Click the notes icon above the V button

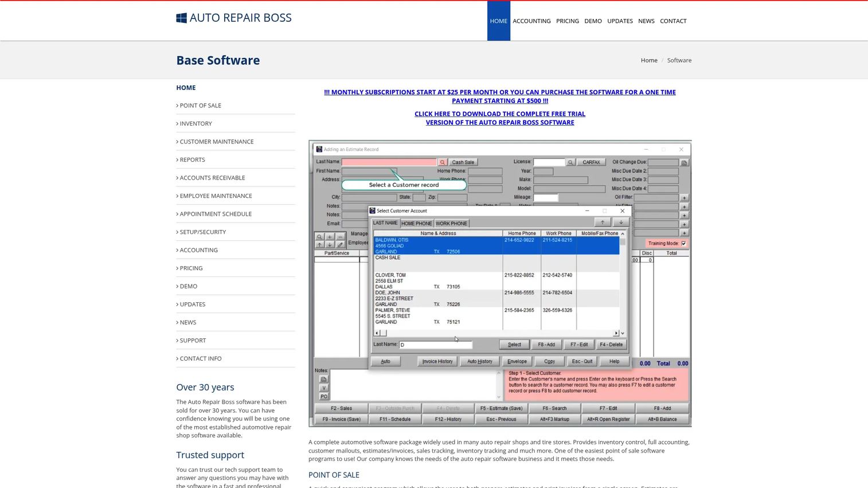click(324, 379)
